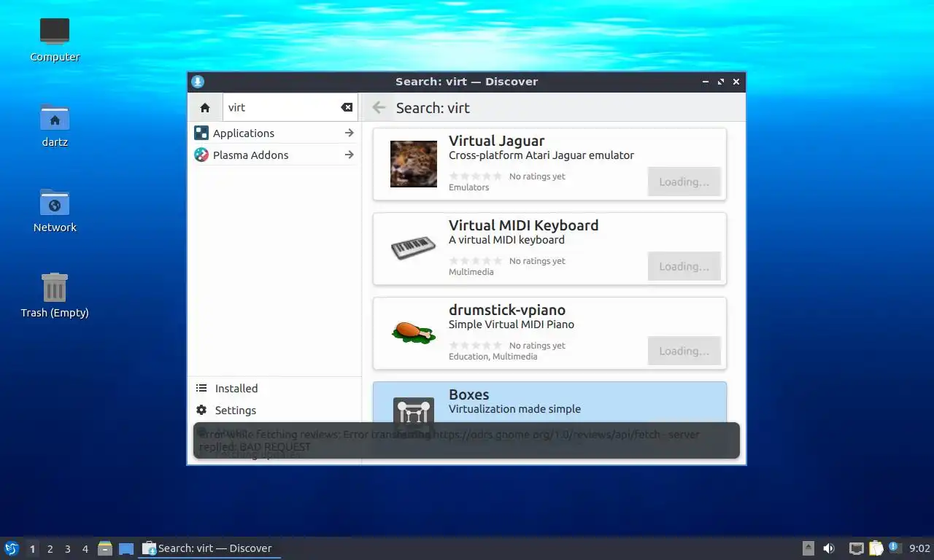The width and height of the screenshot is (934, 560).
Task: Expand Plasma Addons arrow
Action: [x=349, y=155]
